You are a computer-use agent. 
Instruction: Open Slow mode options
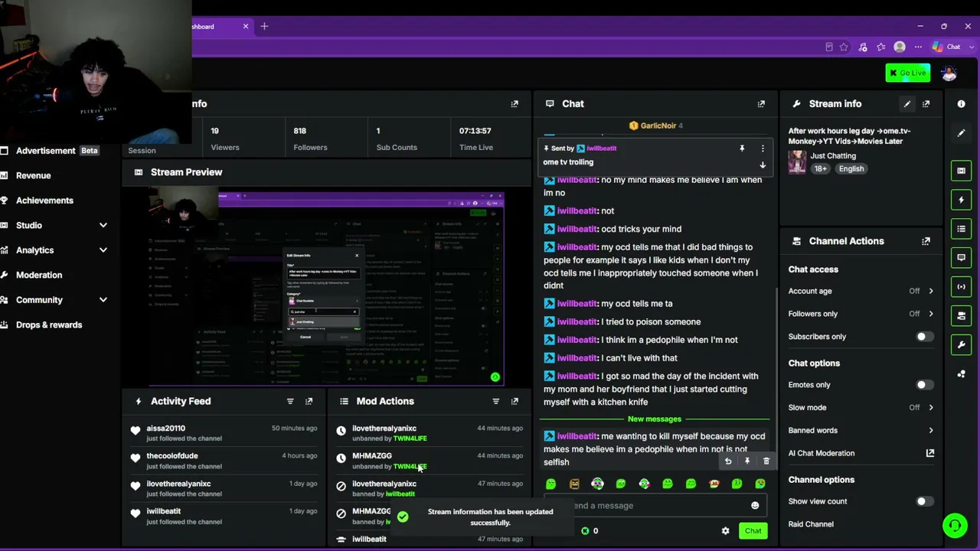coord(861,408)
